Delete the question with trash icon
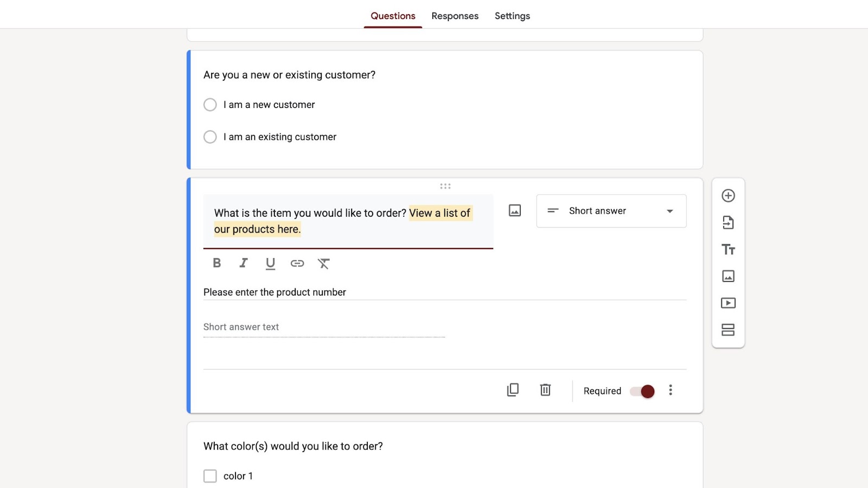Screen dimensions: 868x488 pos(545,390)
